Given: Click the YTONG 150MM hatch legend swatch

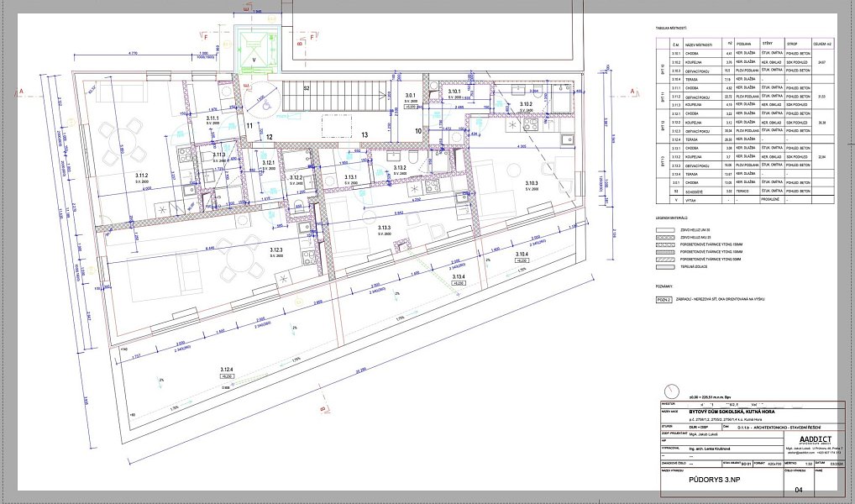Looking at the screenshot, I should pos(664,244).
